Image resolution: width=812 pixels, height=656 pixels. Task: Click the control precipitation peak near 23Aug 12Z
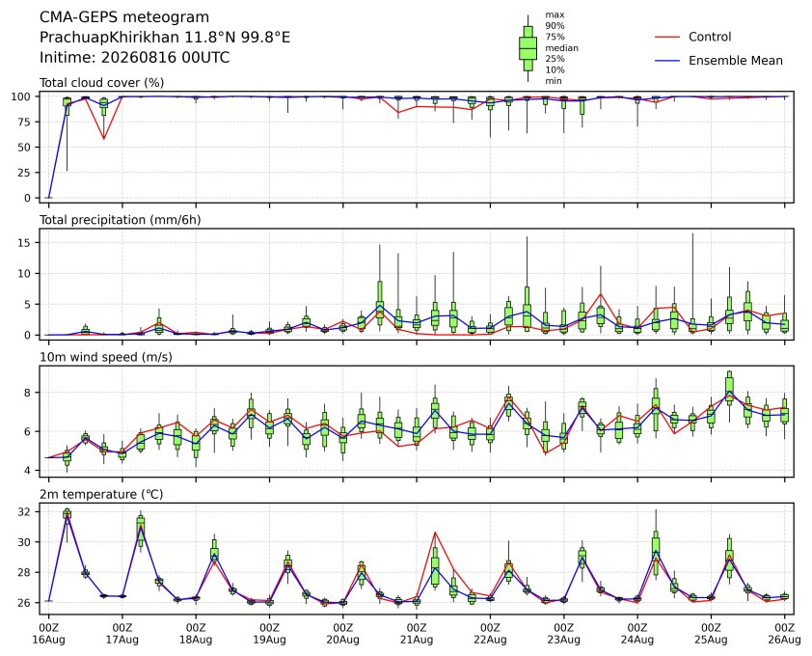[x=601, y=294]
